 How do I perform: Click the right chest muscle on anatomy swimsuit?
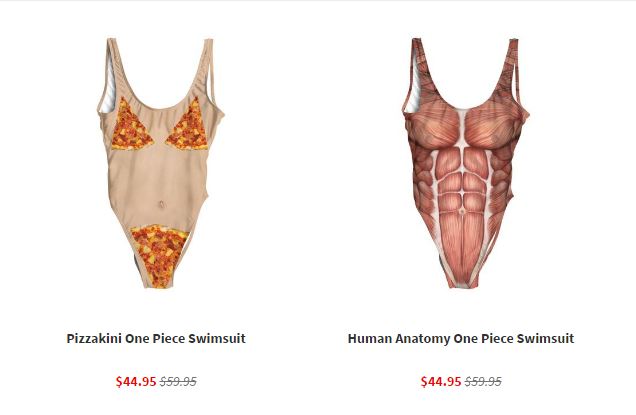tap(492, 127)
